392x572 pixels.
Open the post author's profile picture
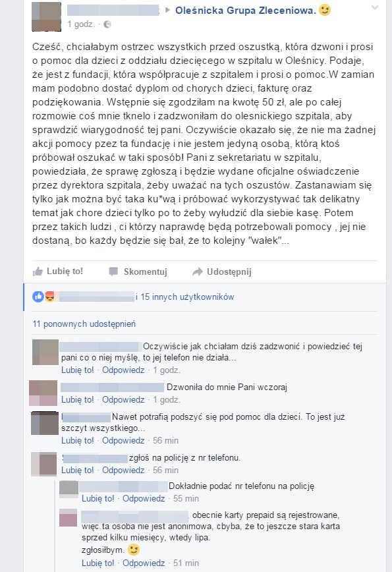click(46, 16)
